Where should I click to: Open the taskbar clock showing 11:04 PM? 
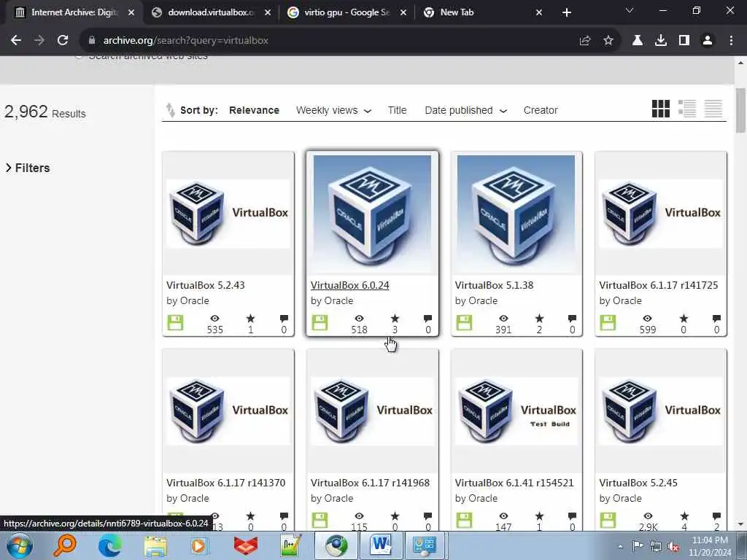pos(709,546)
